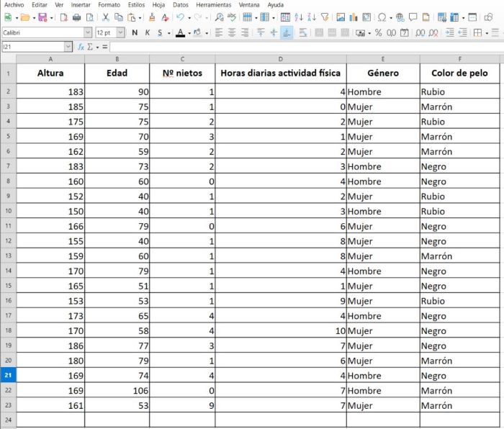Screen dimensions: 504x429
Task: Open the 12 pt font size dropdown
Action: tap(120, 32)
